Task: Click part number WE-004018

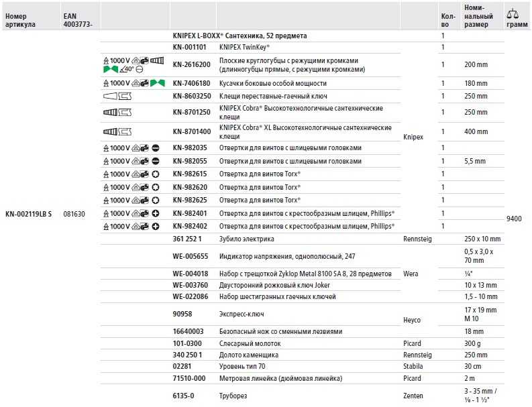Action: tap(191, 274)
